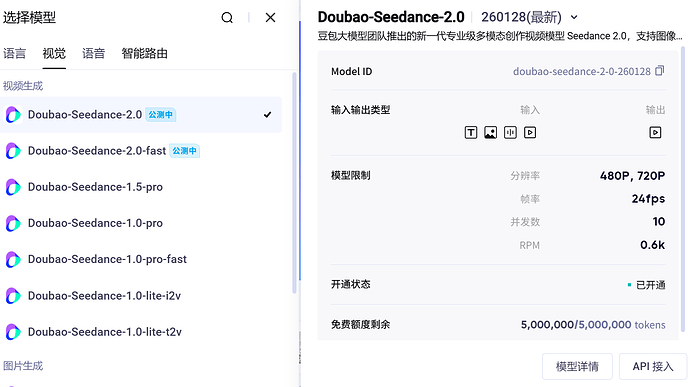The height and width of the screenshot is (387, 690).
Task: Click the Doubao-Seedance-1.0-lite-t2v logo icon
Action: [x=13, y=332]
